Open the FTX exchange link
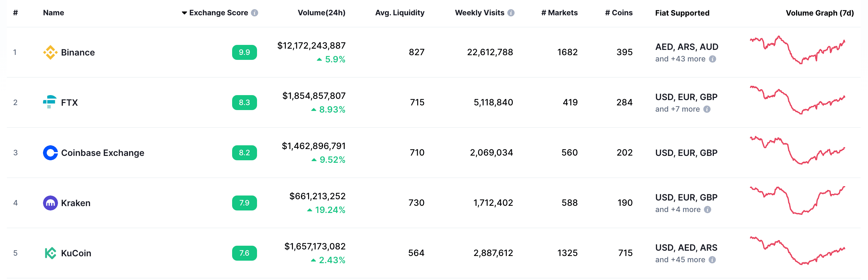This screenshot has width=868, height=280. (69, 103)
